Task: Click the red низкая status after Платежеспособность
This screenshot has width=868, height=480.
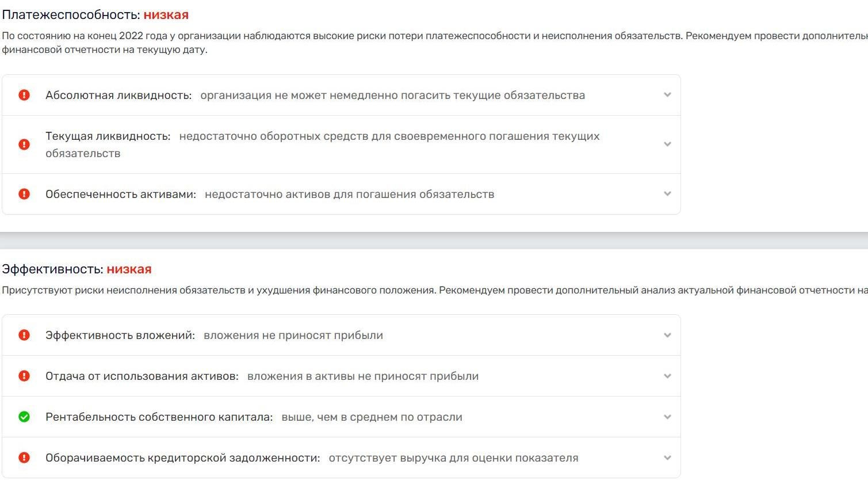Action: (x=166, y=15)
